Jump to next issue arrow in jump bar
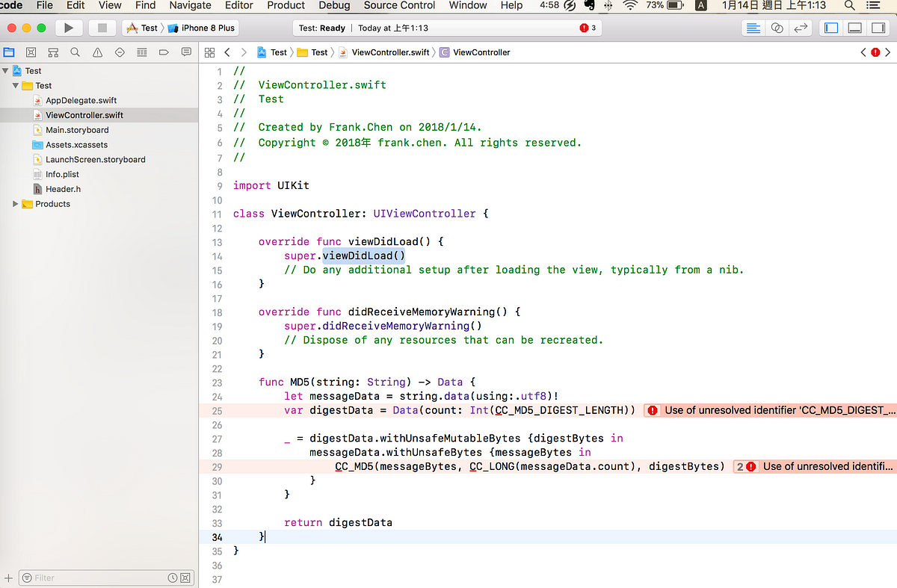Screen dimensions: 897x588 [x=888, y=52]
